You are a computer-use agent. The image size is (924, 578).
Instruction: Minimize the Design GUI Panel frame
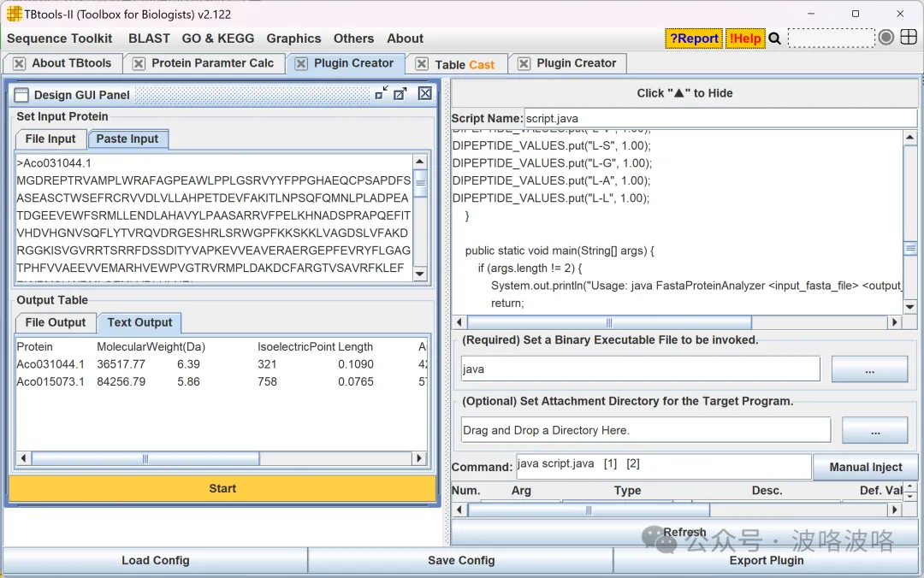(382, 93)
